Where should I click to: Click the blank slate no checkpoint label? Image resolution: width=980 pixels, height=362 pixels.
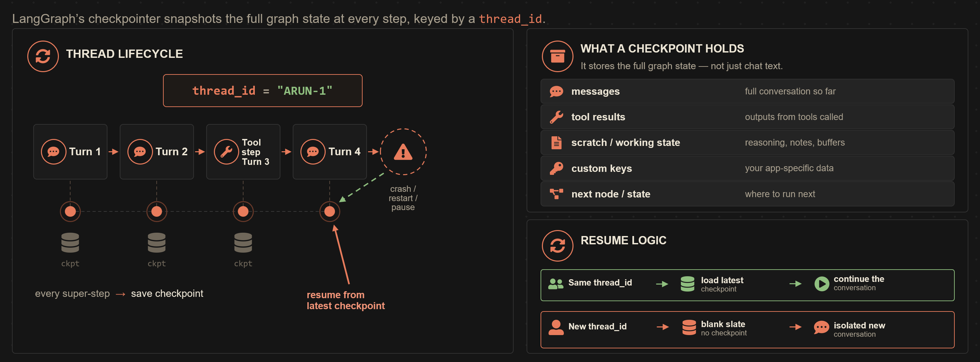pos(724,328)
